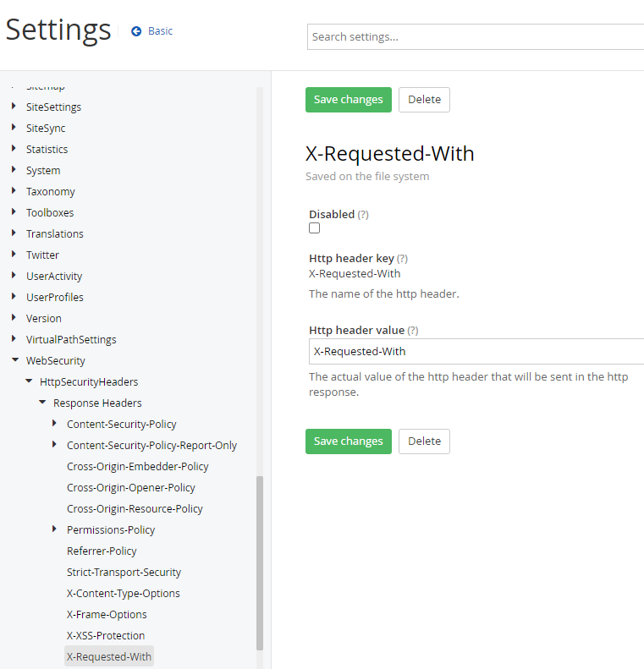Collapse the WebSecurity tree node
644x669 pixels.
point(15,359)
